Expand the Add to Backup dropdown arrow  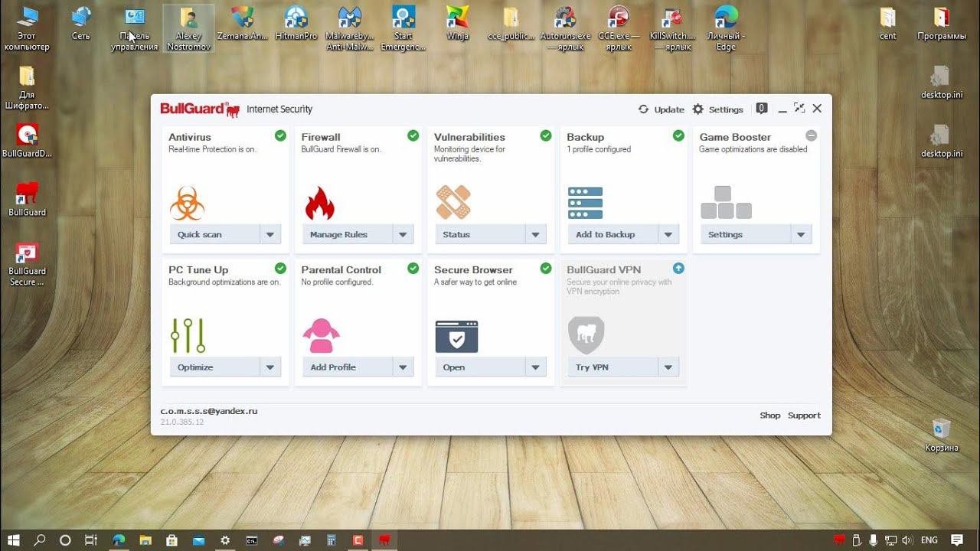click(668, 234)
